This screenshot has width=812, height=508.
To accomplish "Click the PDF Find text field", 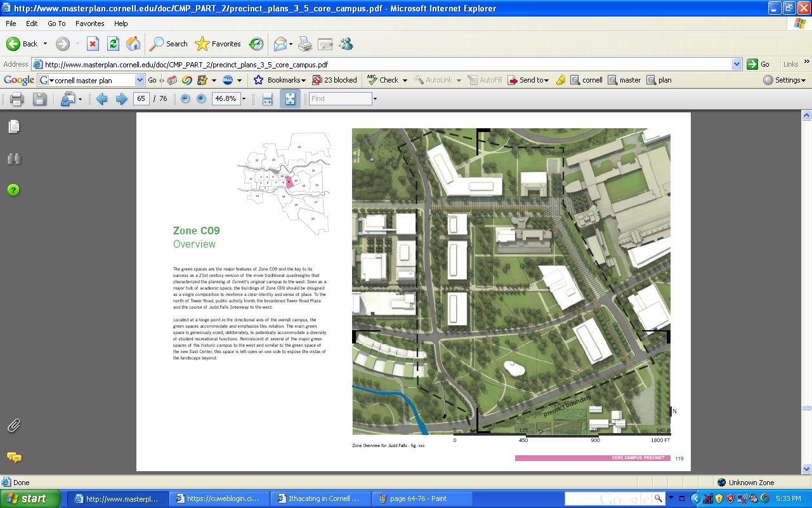I will coord(340,99).
